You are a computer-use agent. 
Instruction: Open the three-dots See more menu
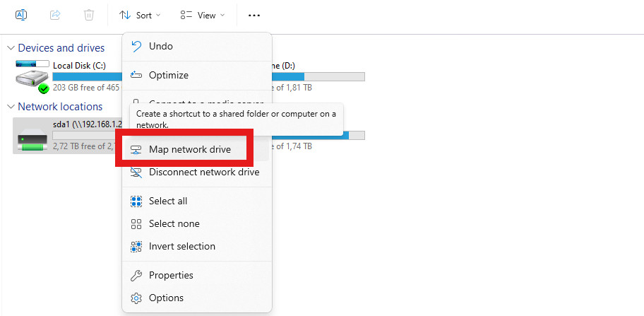click(x=254, y=16)
